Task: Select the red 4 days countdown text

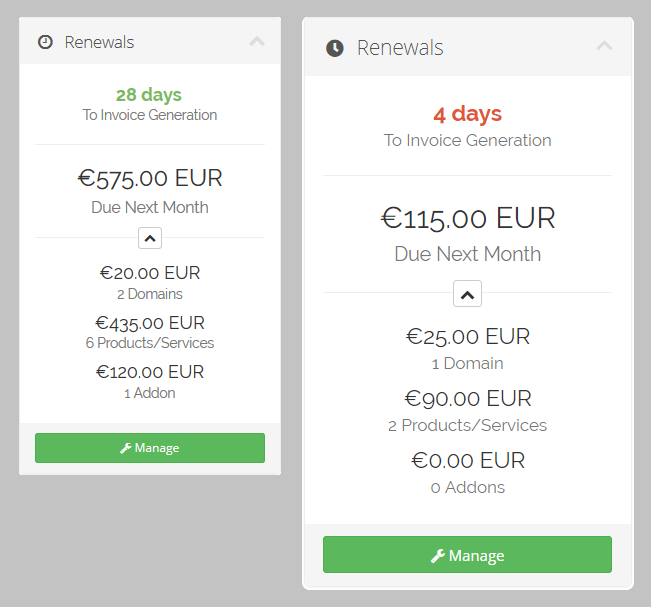Action: pyautogui.click(x=468, y=114)
